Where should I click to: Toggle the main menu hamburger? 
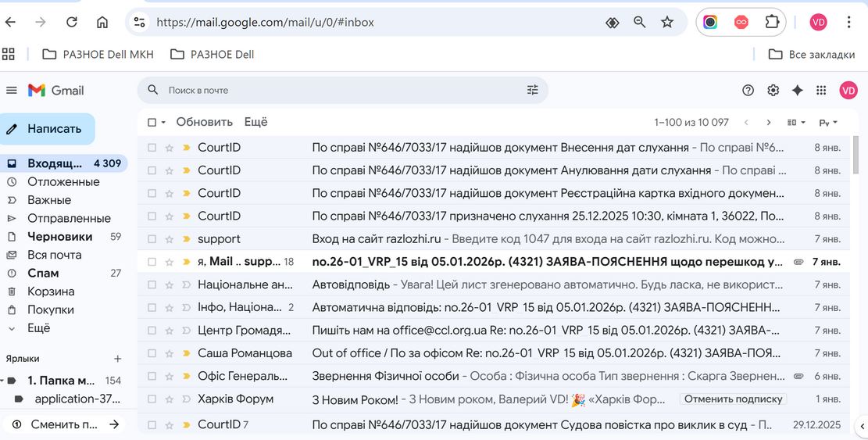click(12, 90)
